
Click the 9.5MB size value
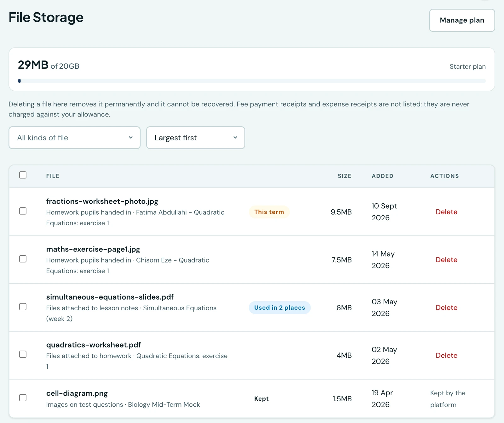click(341, 212)
